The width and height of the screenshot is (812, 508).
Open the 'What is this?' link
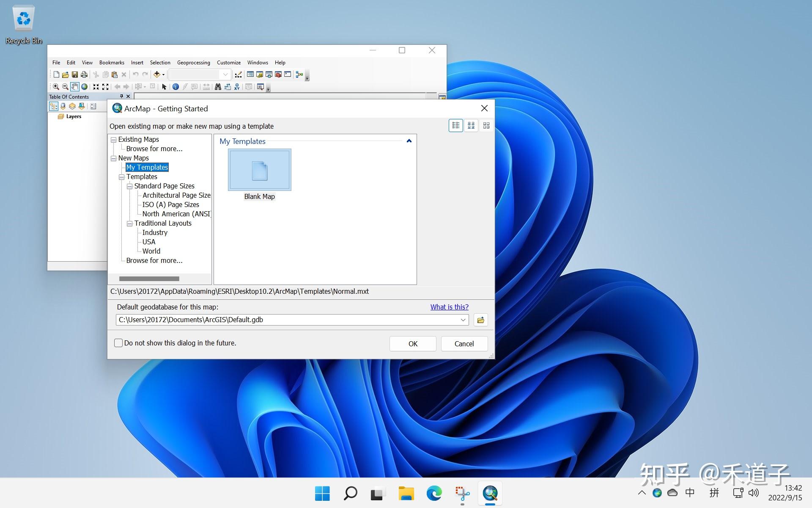[450, 307]
